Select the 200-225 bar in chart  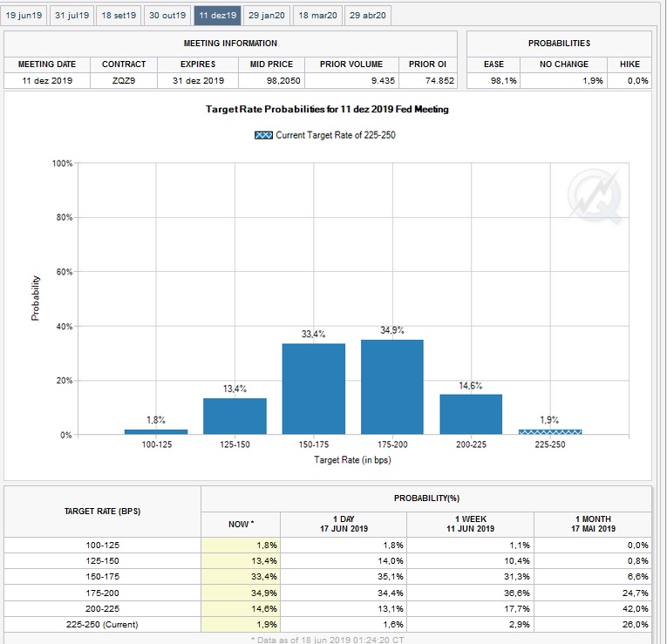point(471,414)
